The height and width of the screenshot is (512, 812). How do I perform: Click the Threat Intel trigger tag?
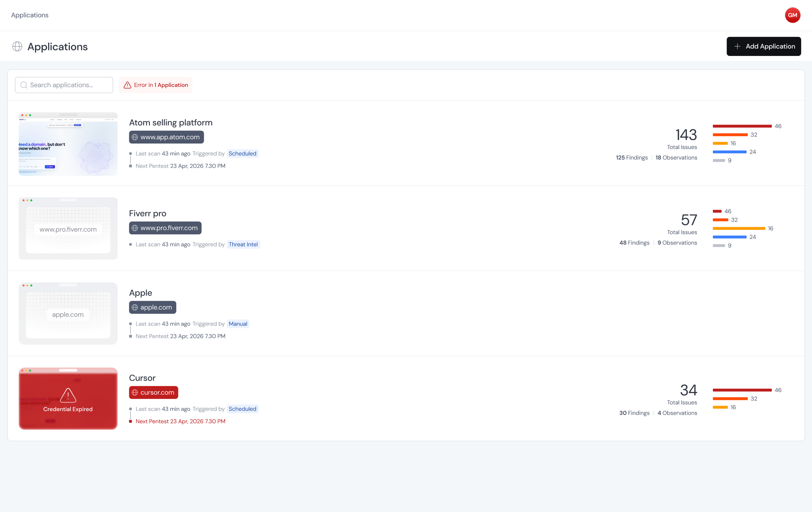(x=243, y=245)
